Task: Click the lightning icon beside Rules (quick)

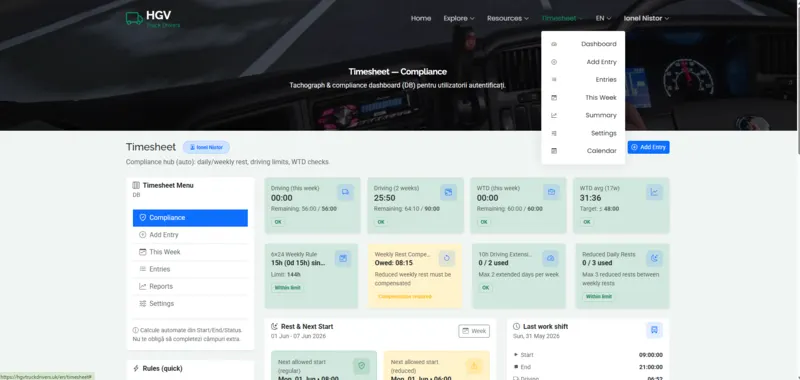Action: click(x=136, y=368)
